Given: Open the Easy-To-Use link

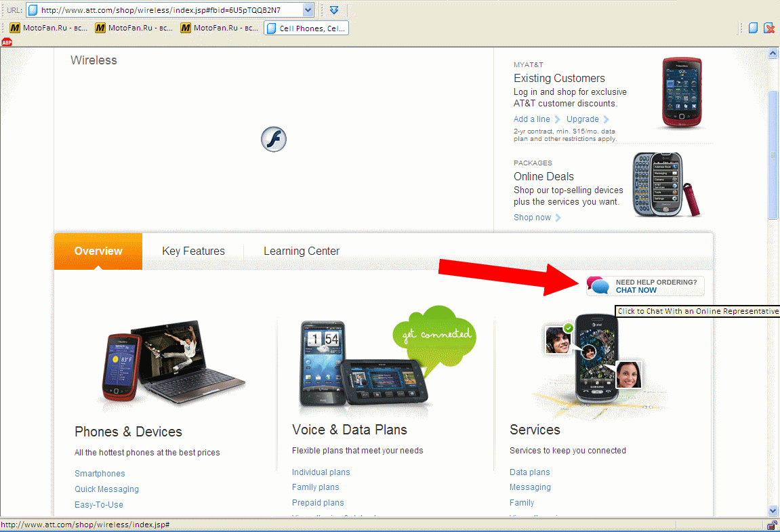Looking at the screenshot, I should [98, 505].
